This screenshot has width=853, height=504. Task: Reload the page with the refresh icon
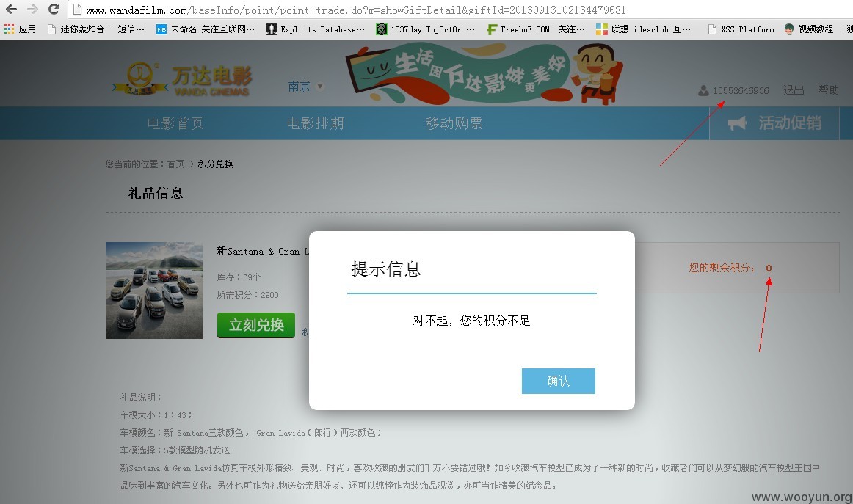[54, 10]
